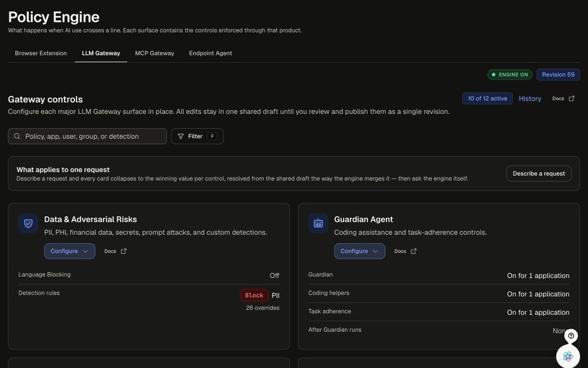
Task: Click What applies to one request heading
Action: point(63,170)
